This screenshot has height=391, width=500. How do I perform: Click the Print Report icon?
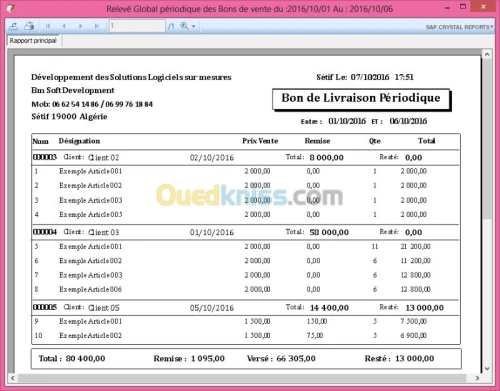point(29,26)
